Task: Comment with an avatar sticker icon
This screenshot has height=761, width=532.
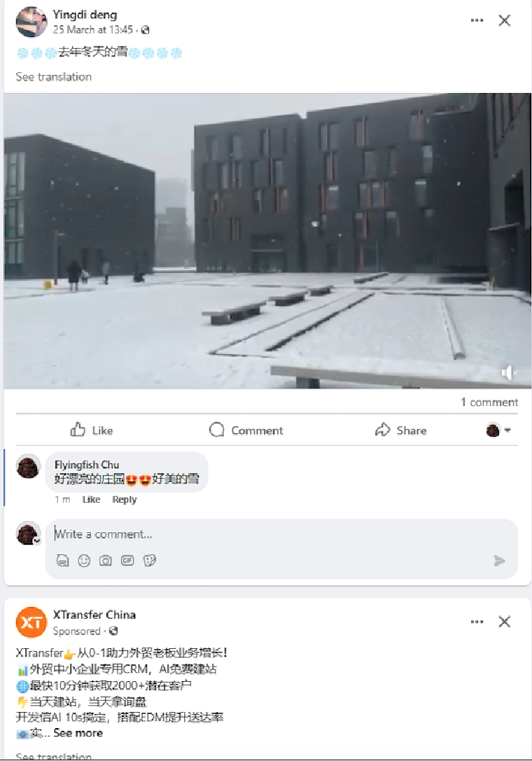Action: click(x=62, y=561)
